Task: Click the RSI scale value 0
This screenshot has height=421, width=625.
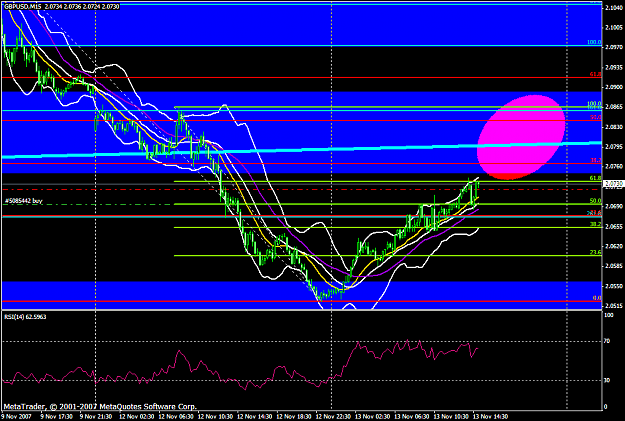Action: (606, 407)
